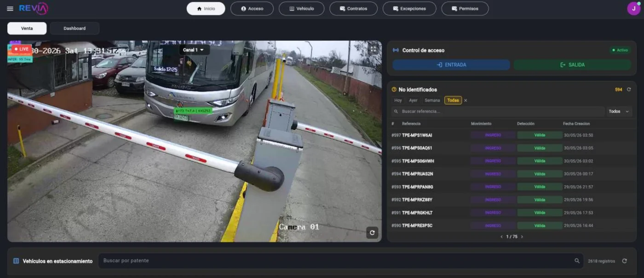Clear the Todas filter with X

(x=466, y=100)
